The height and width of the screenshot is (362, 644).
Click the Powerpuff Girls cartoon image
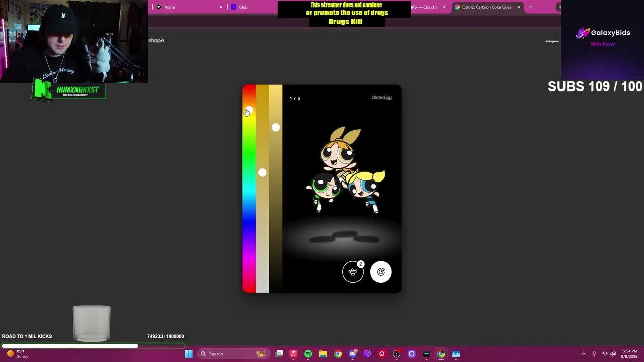point(345,170)
